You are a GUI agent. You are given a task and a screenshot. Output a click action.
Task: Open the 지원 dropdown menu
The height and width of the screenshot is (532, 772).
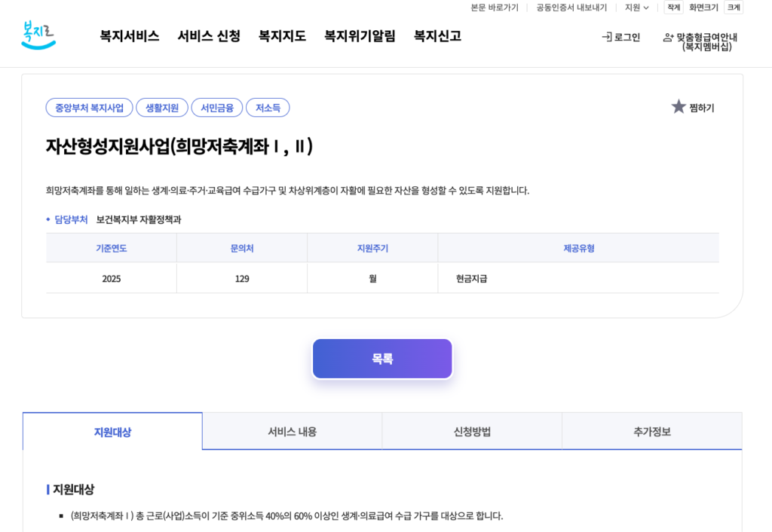(636, 8)
